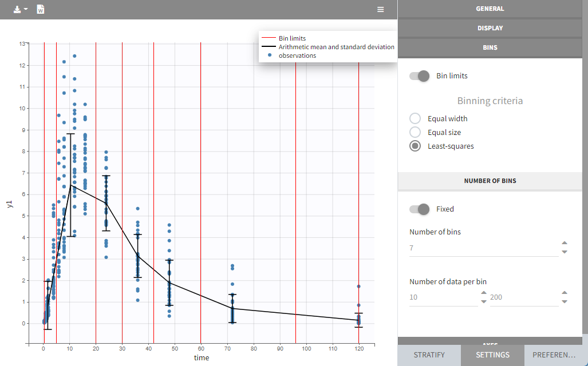
Task: Switch to the STRATIFY tab
Action: (x=429, y=355)
